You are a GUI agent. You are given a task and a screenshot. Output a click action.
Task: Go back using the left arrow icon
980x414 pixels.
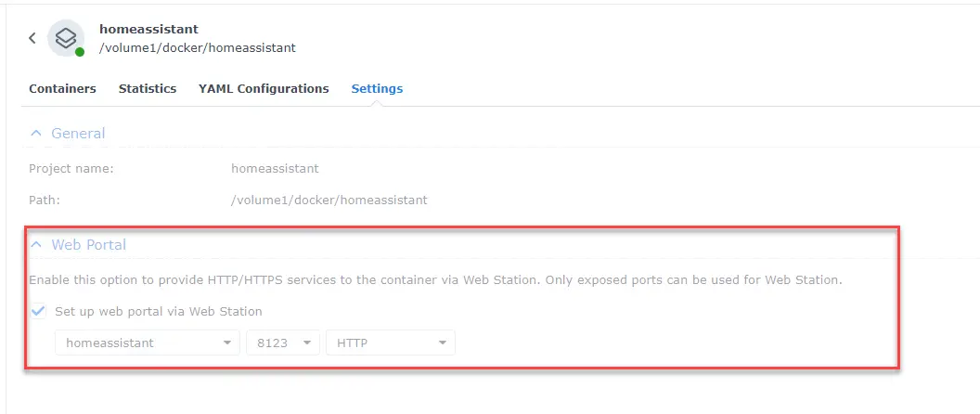[x=32, y=38]
